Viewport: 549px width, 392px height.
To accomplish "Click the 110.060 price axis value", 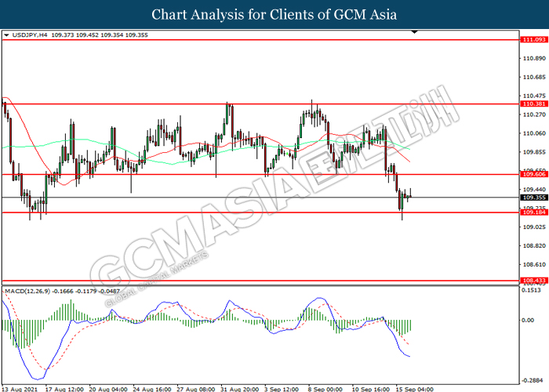I will click(534, 133).
